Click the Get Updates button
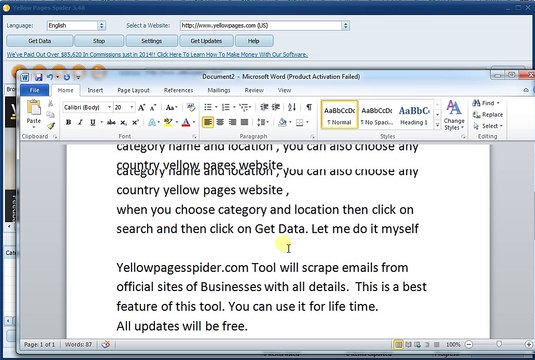The image size is (535, 360). coord(206,41)
